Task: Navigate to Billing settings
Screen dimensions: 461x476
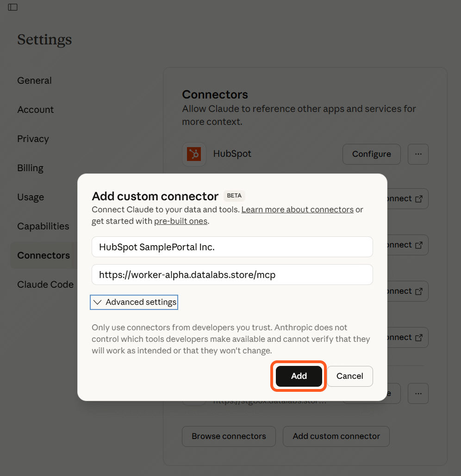Action: click(x=30, y=167)
